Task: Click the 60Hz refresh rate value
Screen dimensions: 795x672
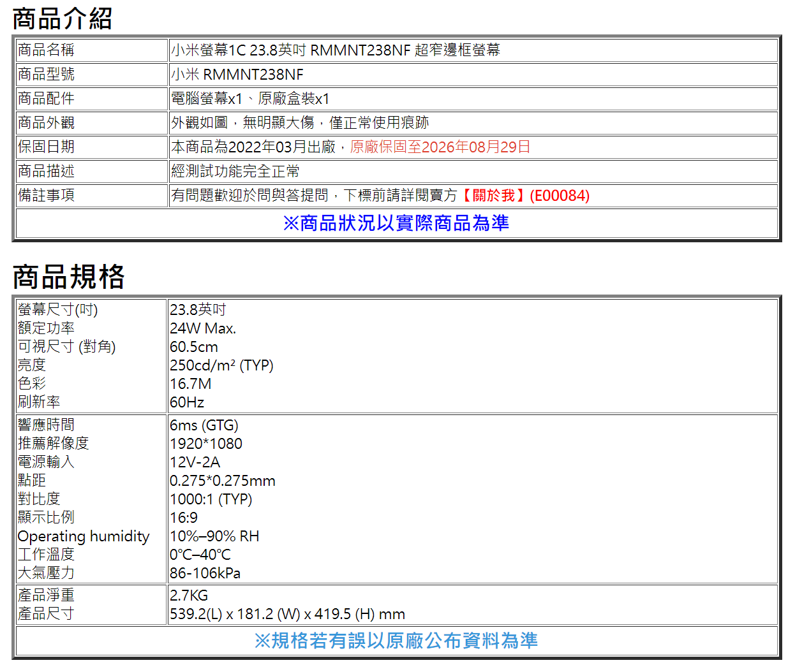Action: click(x=185, y=402)
